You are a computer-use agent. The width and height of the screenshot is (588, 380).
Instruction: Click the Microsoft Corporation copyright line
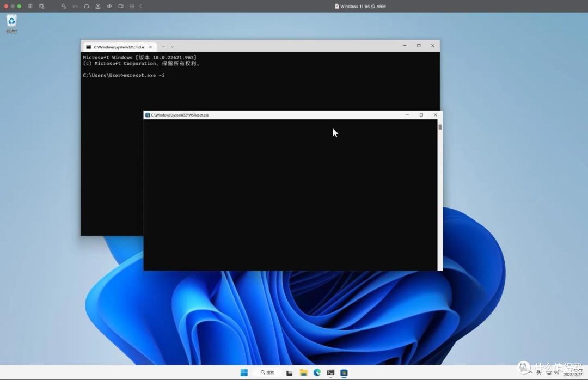(x=142, y=63)
